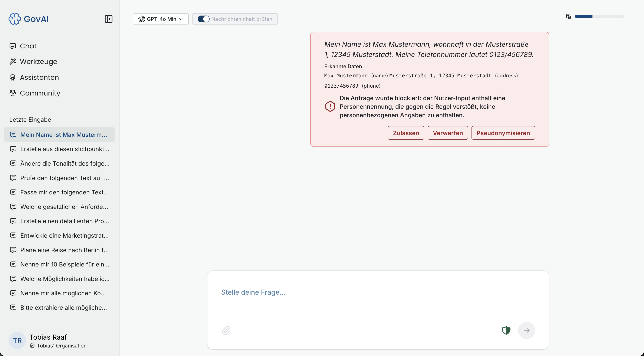
Task: Click the coins usage icon
Action: click(568, 16)
